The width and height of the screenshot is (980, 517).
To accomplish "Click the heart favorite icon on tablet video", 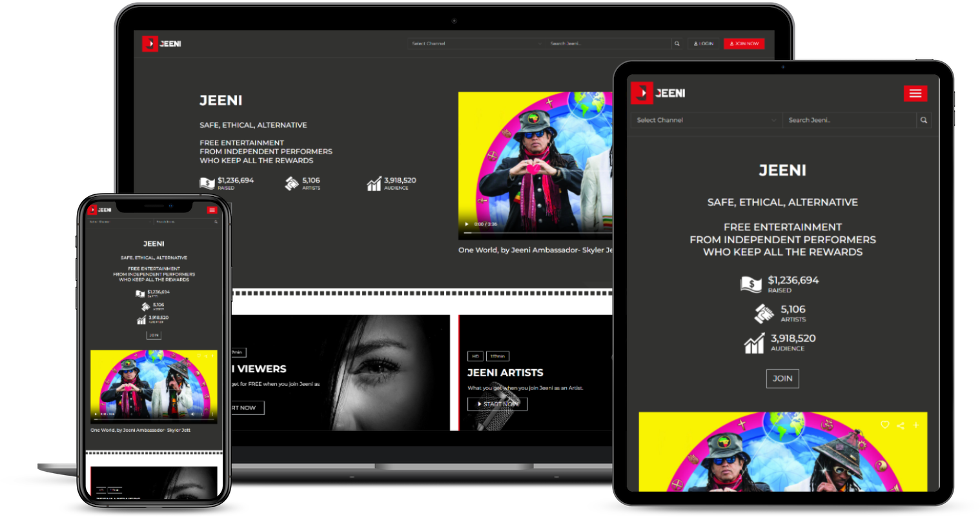I will [885, 425].
